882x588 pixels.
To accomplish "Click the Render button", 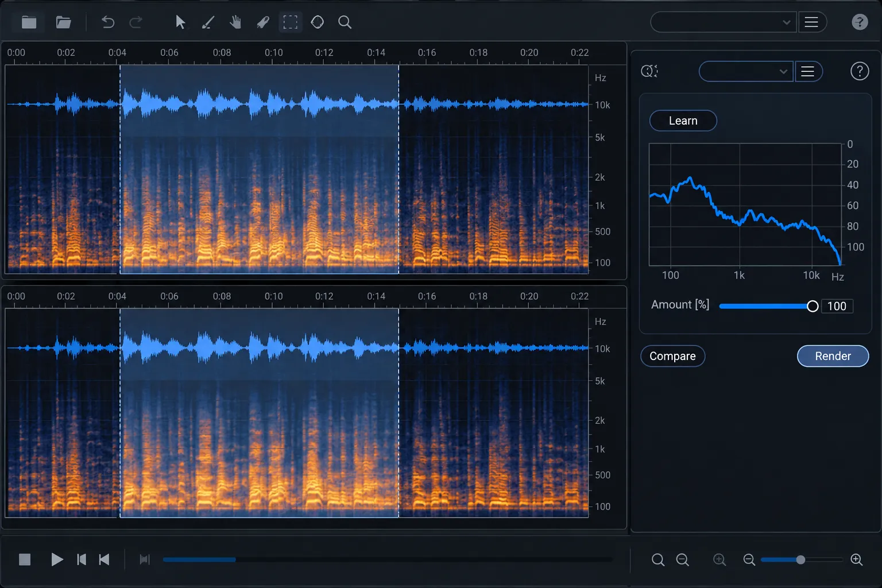I will pyautogui.click(x=833, y=356).
